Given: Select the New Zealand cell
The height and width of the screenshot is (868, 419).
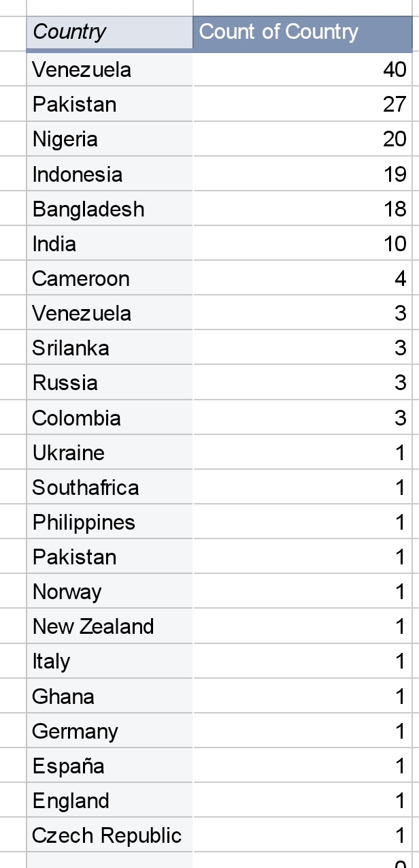Looking at the screenshot, I should point(109,626).
